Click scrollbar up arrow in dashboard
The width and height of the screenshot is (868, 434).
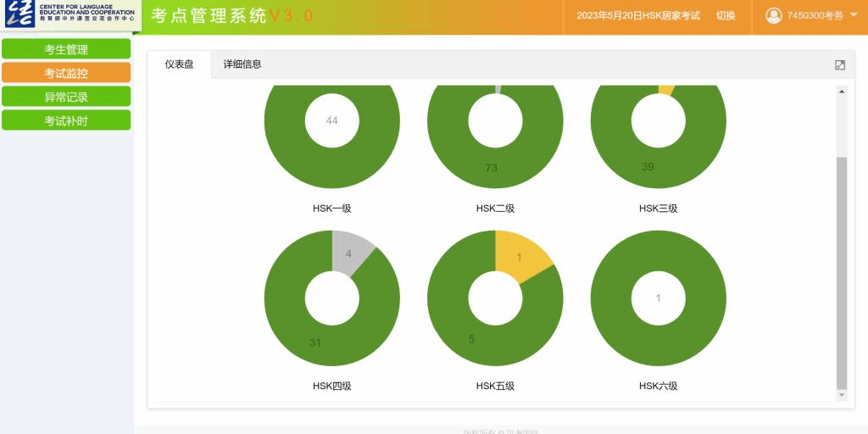point(842,92)
